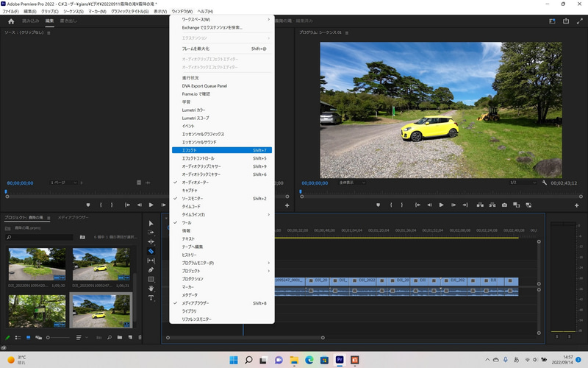Open Program Monitor wrench settings

click(544, 183)
